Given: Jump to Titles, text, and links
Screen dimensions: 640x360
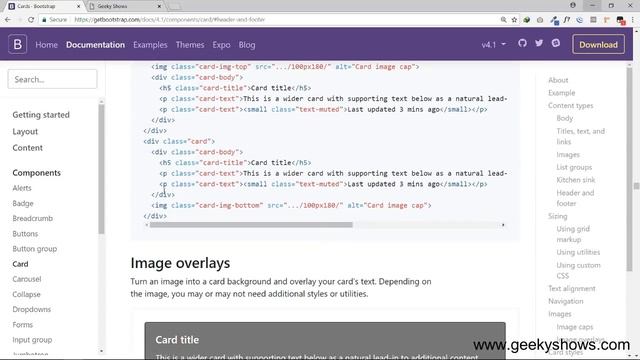Looking at the screenshot, I should 580,136.
